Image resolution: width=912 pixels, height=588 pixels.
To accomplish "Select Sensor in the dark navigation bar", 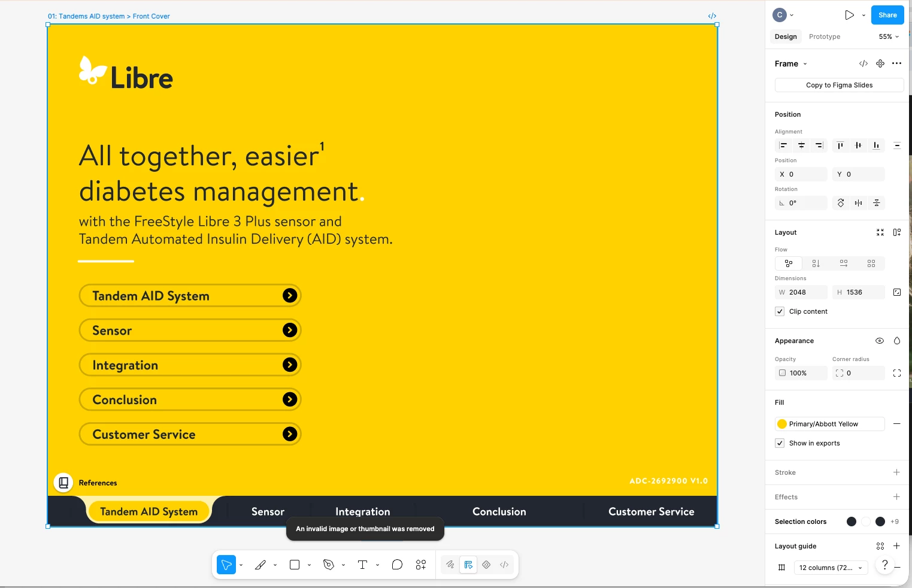I will [268, 511].
